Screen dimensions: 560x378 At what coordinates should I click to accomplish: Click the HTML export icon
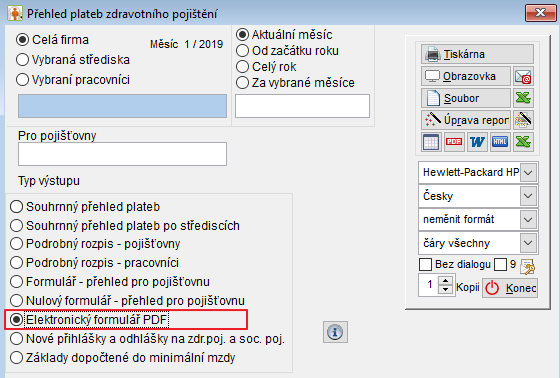500,142
